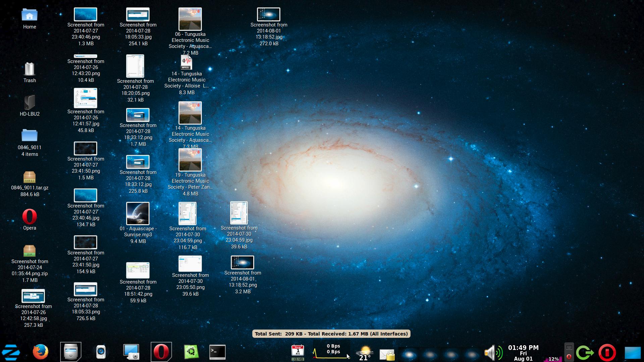This screenshot has height=362, width=644.
Task: Open the file manager launcher
Action: point(71,352)
